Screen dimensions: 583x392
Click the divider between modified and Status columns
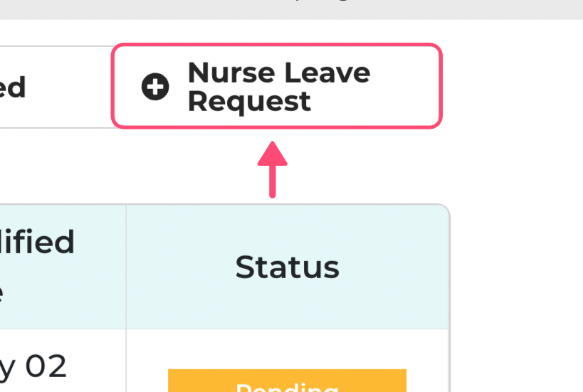click(x=126, y=267)
